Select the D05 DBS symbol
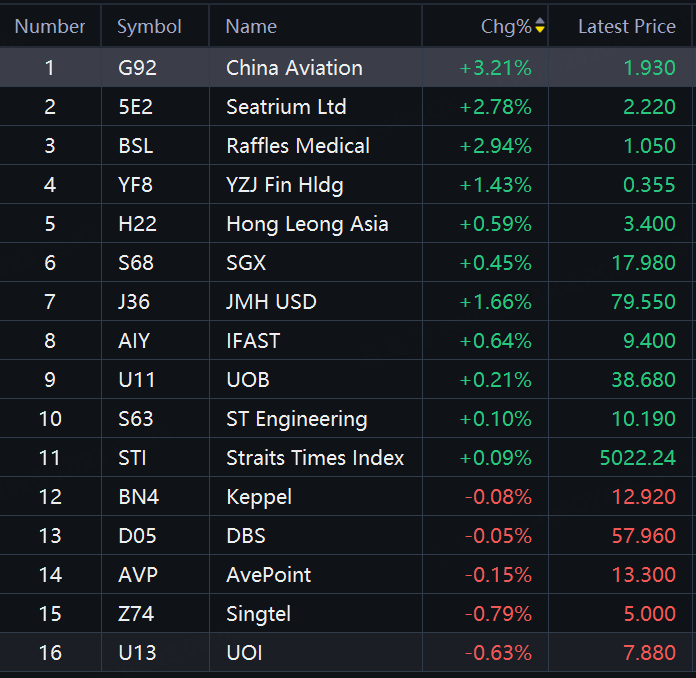 pyautogui.click(x=137, y=536)
